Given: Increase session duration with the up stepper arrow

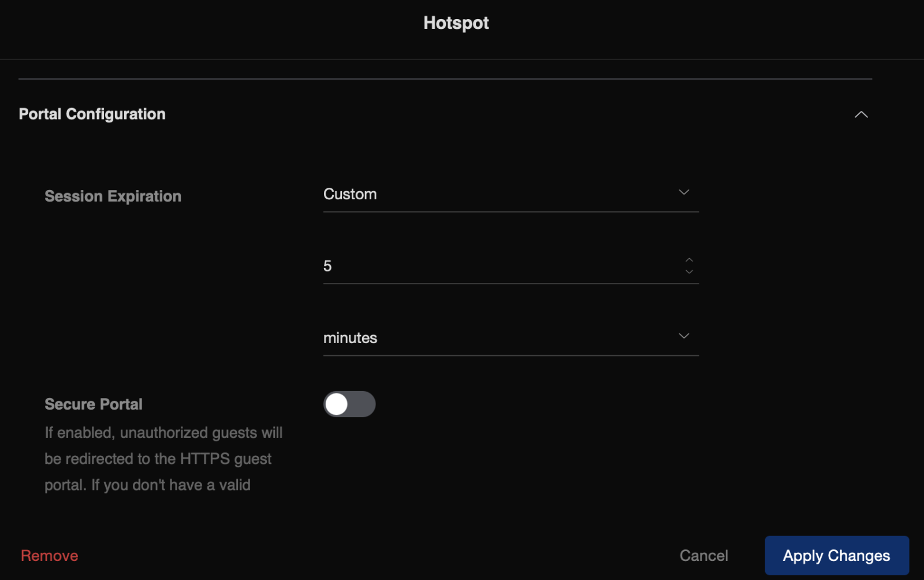Looking at the screenshot, I should (x=689, y=260).
